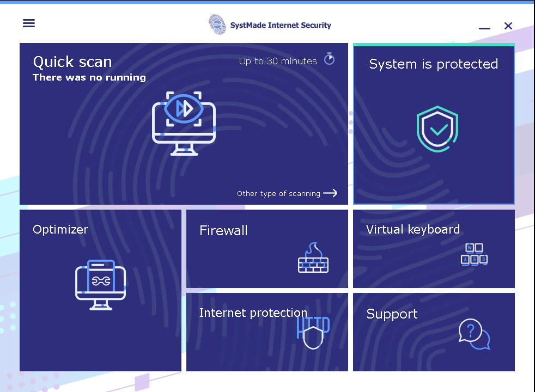This screenshot has height=392, width=535.
Task: Click the Virtual keyboard keys icon
Action: coord(474,254)
